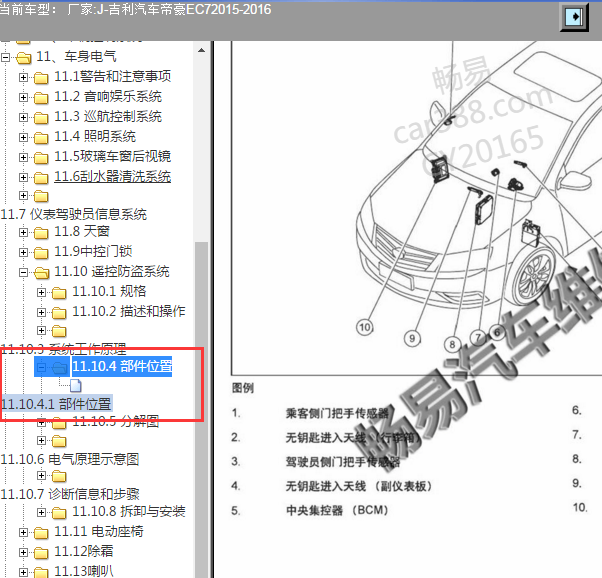This screenshot has height=578, width=602.
Task: Collapse the 11、车身电气 tree node
Action: point(5,58)
